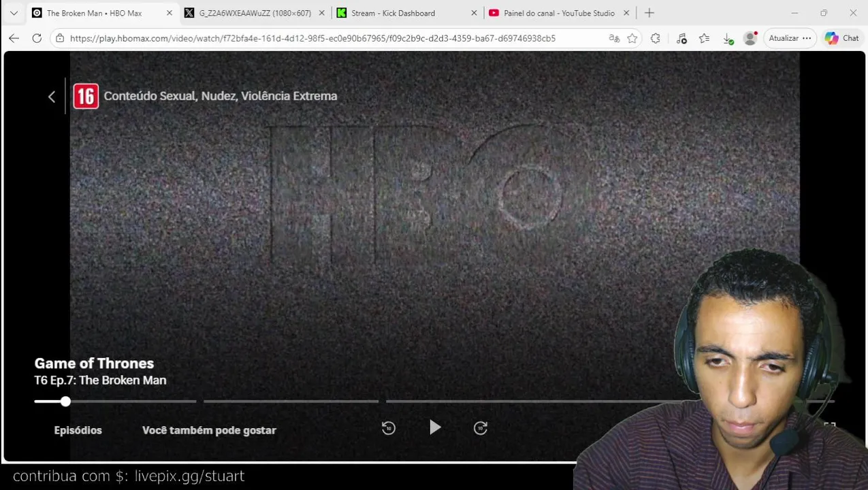Seek to the middle segment of the timeline
This screenshot has width=868, height=490.
pyautogui.click(x=291, y=402)
